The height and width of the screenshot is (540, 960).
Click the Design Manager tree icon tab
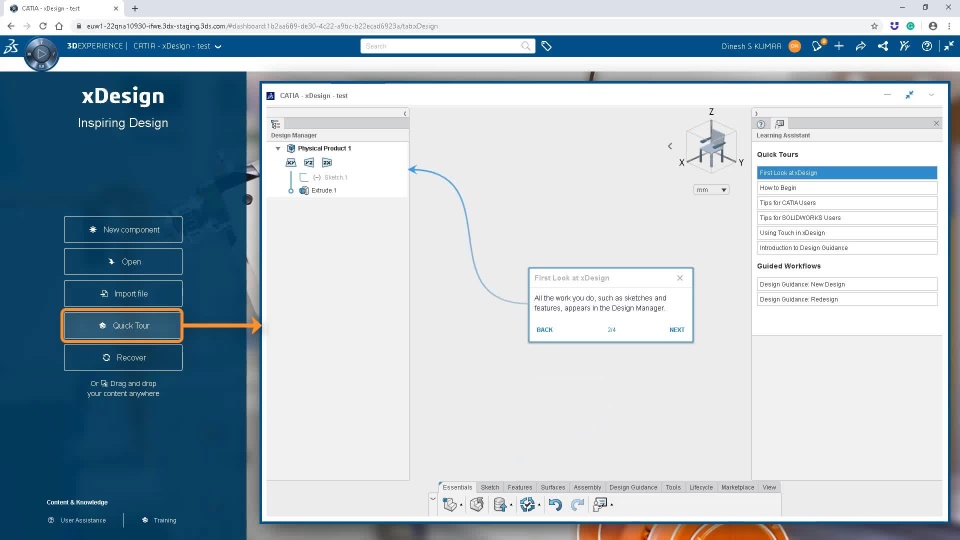click(x=276, y=124)
